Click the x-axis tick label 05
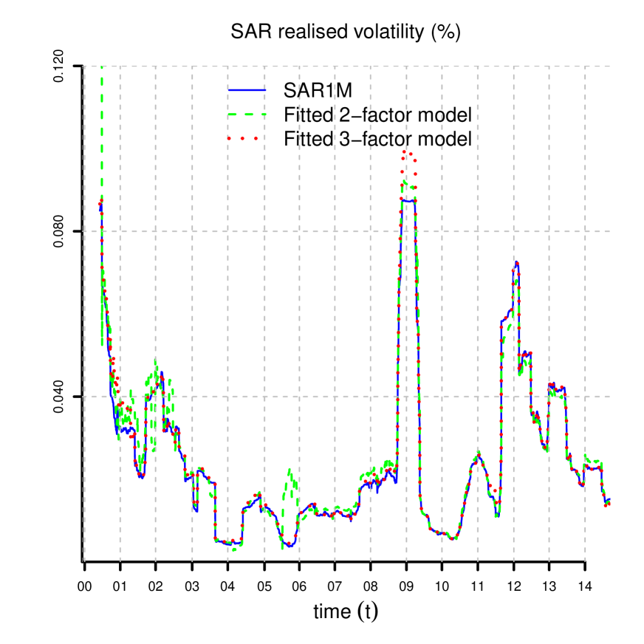This screenshot has height=644, width=644. (x=264, y=586)
